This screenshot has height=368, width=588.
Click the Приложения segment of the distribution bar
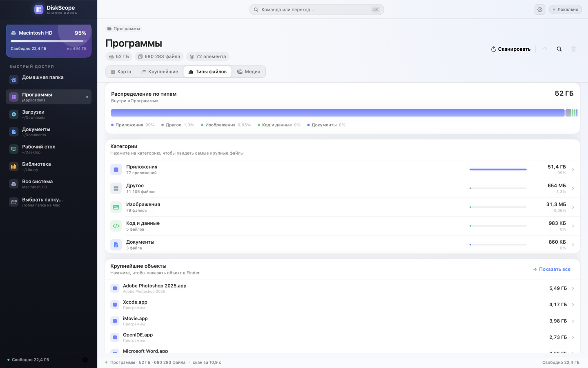tap(338, 113)
